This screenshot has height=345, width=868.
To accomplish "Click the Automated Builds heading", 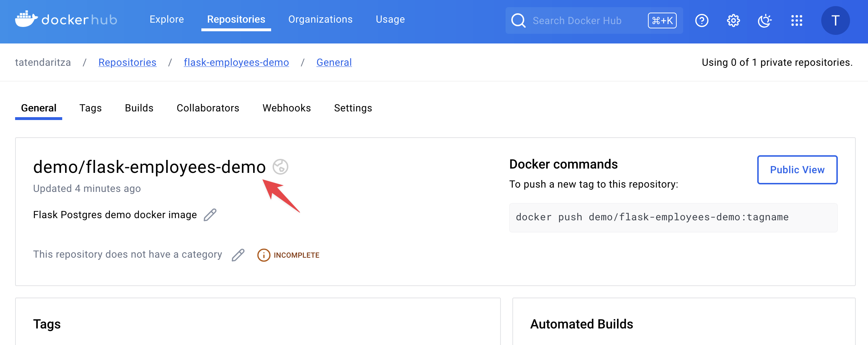I will click(x=581, y=324).
